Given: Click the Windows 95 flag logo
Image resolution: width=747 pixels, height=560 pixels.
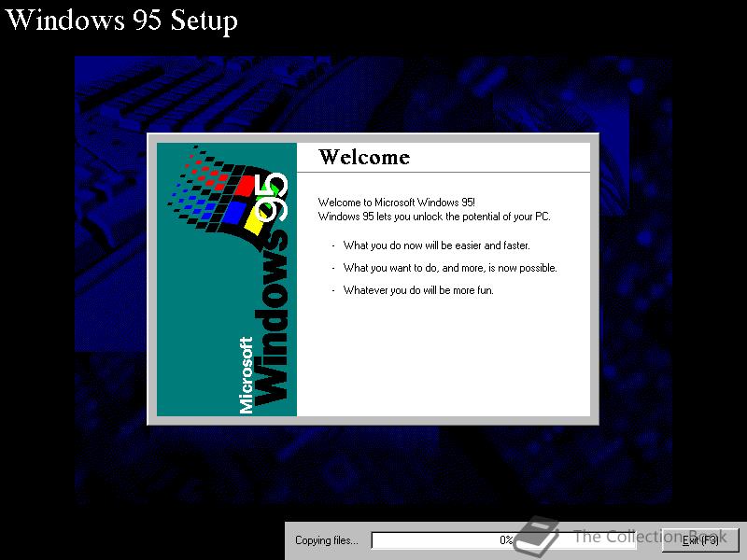Looking at the screenshot, I should pos(227,198).
